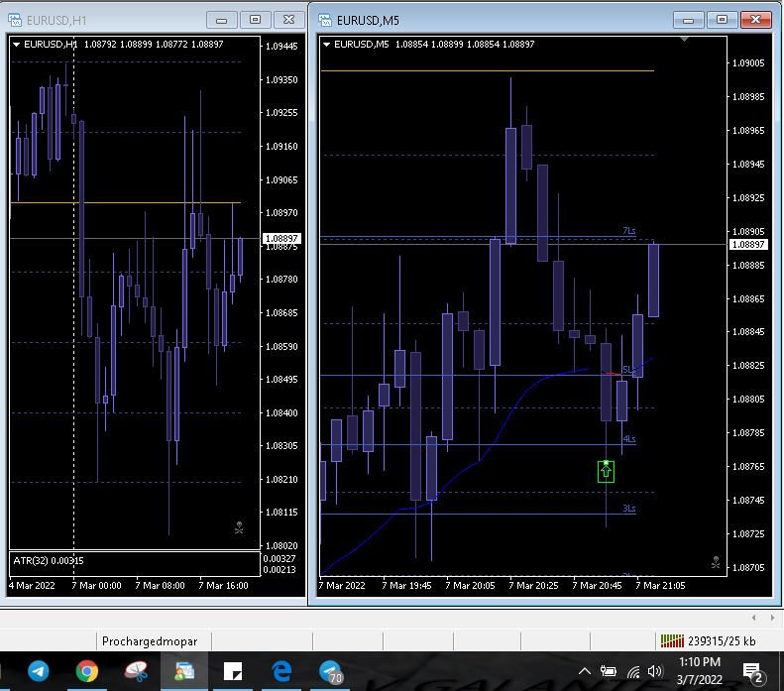Open Telegram with the 70 unread badge
This screenshot has width=784, height=691.
pyautogui.click(x=331, y=671)
